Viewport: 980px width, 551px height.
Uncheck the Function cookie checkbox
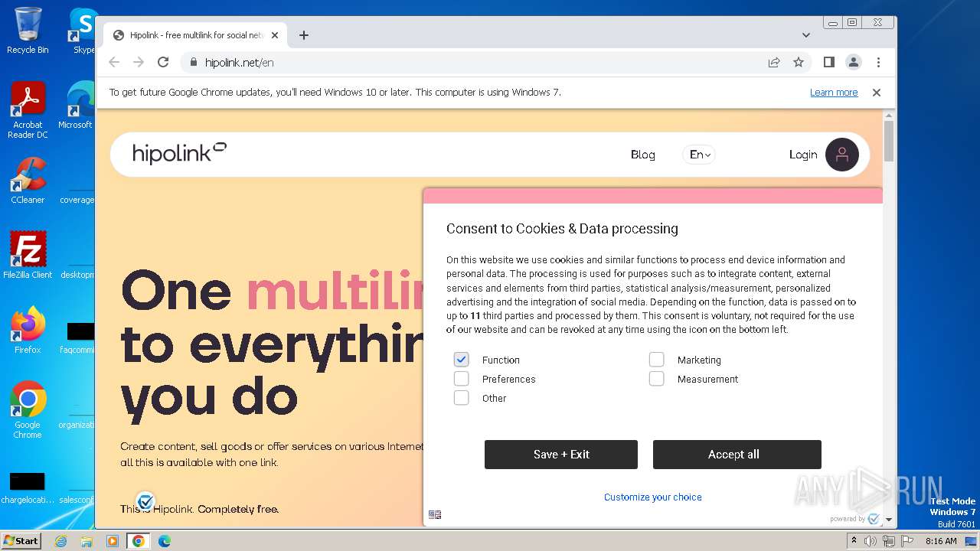pyautogui.click(x=461, y=360)
